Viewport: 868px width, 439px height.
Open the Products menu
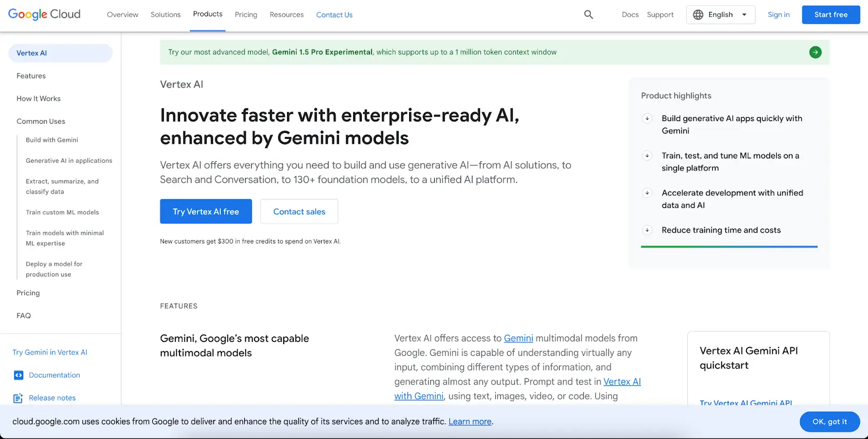tap(208, 14)
